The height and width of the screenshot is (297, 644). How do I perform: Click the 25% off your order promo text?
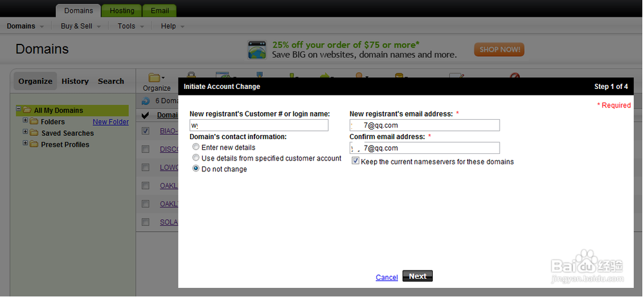346,44
